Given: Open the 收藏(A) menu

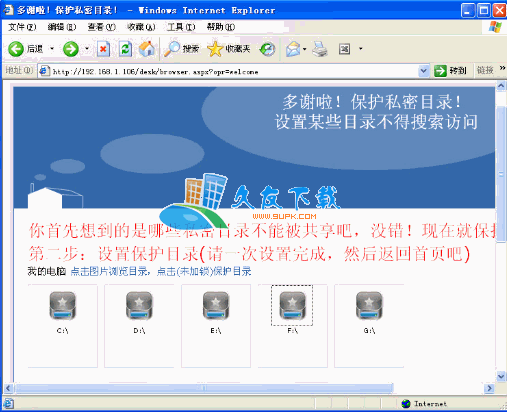Looking at the screenshot, I should [x=141, y=27].
